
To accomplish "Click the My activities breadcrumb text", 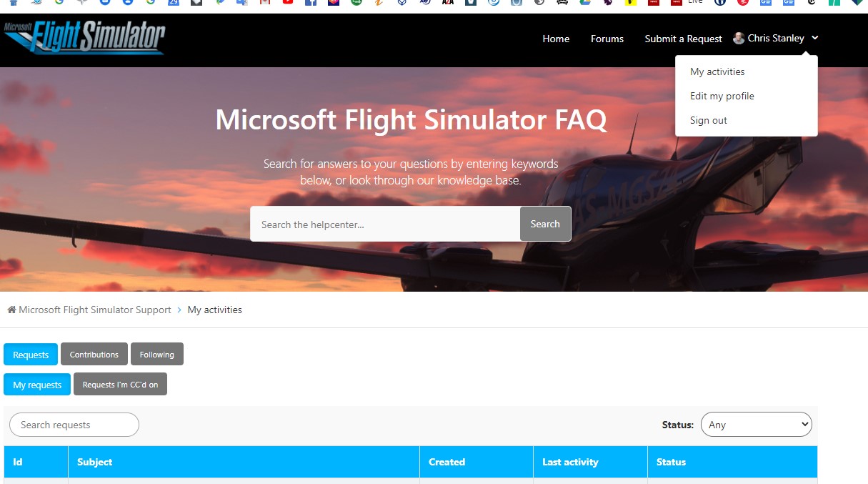I will coord(215,310).
